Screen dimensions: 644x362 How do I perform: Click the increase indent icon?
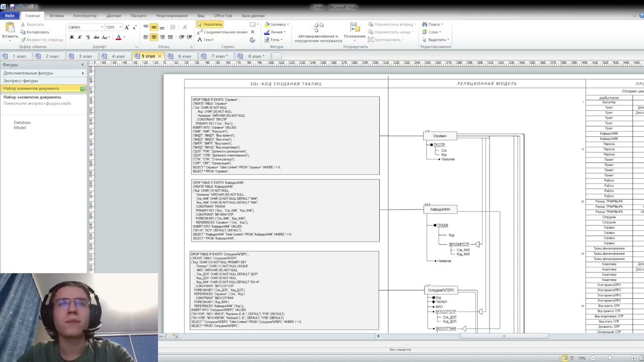[189, 37]
